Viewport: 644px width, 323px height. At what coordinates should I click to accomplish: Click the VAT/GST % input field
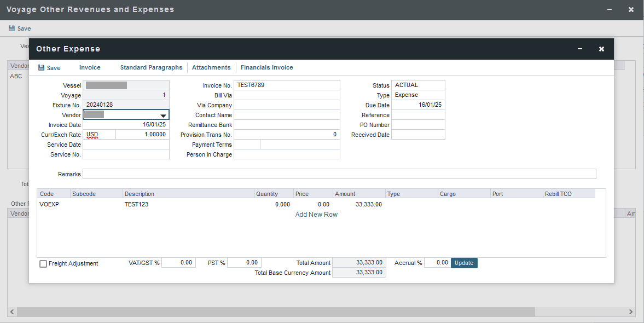(178, 263)
